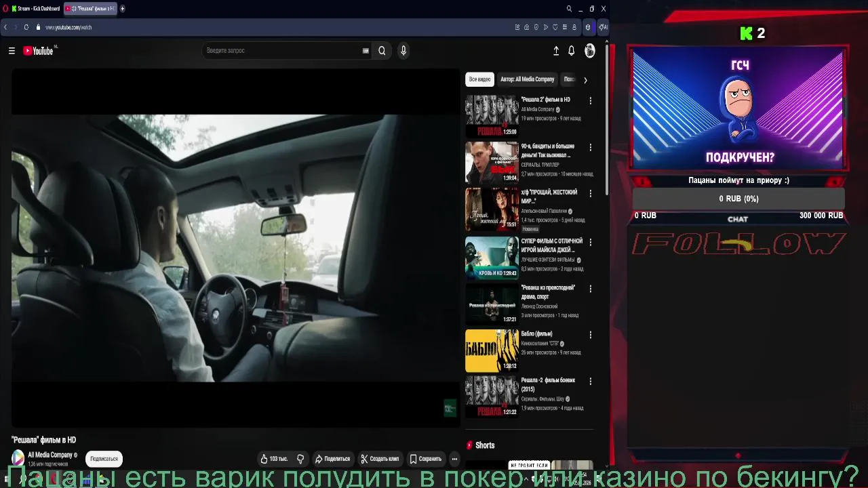Open Бабло (фильм) title link
868x488 pixels.
tap(536, 333)
